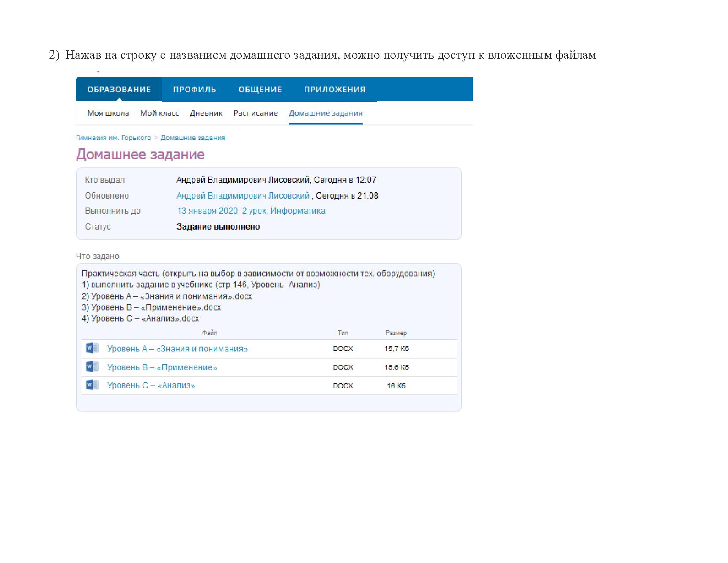728x563 pixels.
Task: Click the Статус label
Action: (98, 227)
